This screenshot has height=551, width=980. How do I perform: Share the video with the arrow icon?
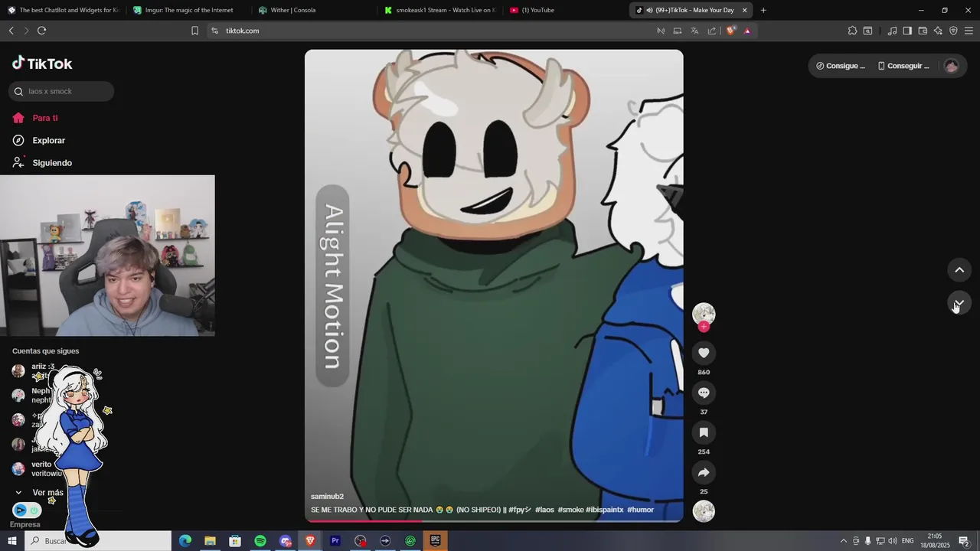(704, 472)
